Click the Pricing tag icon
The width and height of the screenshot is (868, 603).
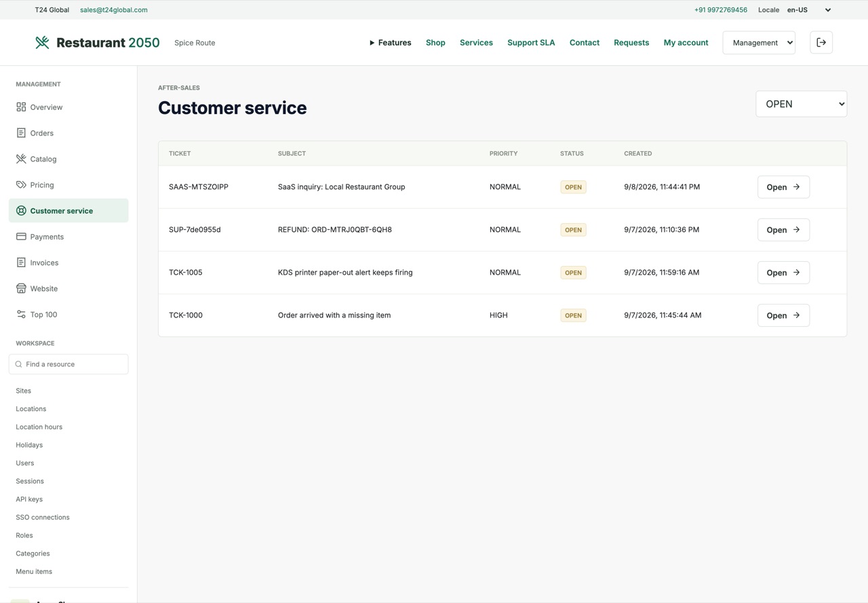pyautogui.click(x=21, y=184)
